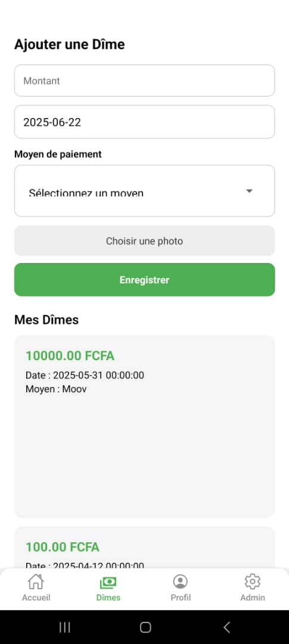The image size is (289, 644).
Task: Open the 10000.00 FCFA tithe card
Action: coord(144,426)
